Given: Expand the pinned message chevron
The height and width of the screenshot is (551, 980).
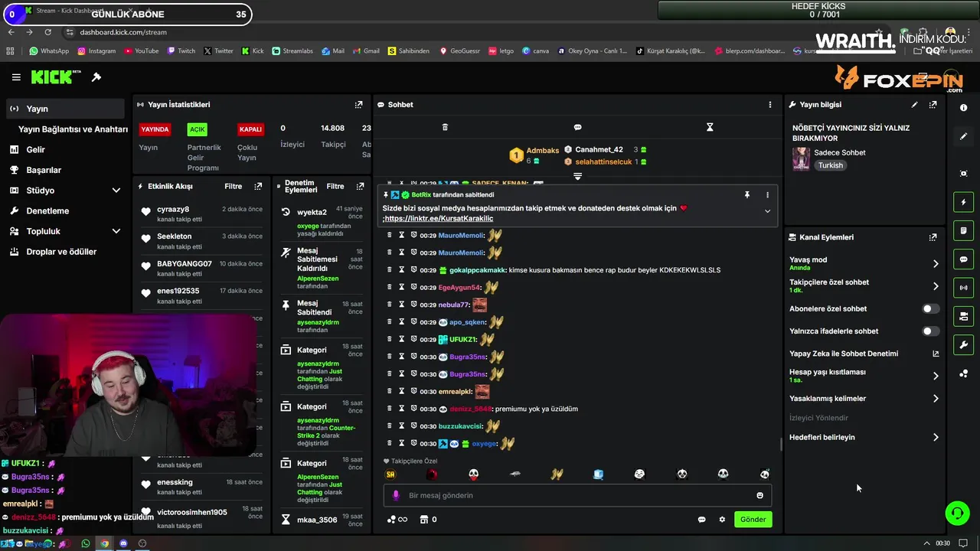Looking at the screenshot, I should coord(767,212).
